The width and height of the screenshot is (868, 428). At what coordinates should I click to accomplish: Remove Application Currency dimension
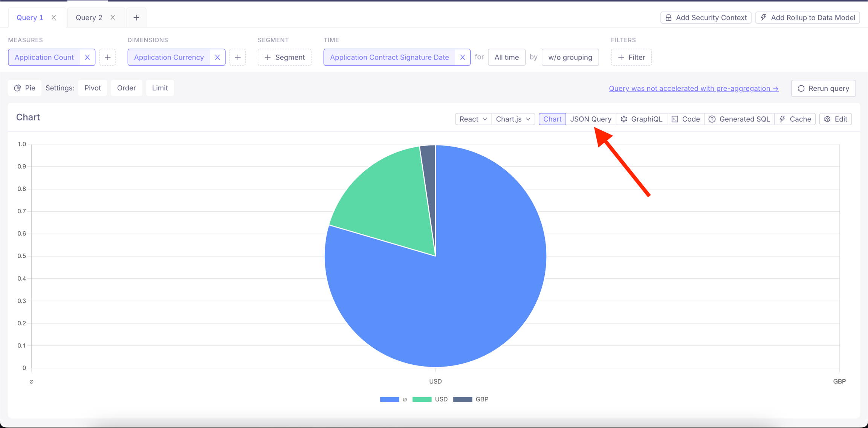click(x=217, y=57)
